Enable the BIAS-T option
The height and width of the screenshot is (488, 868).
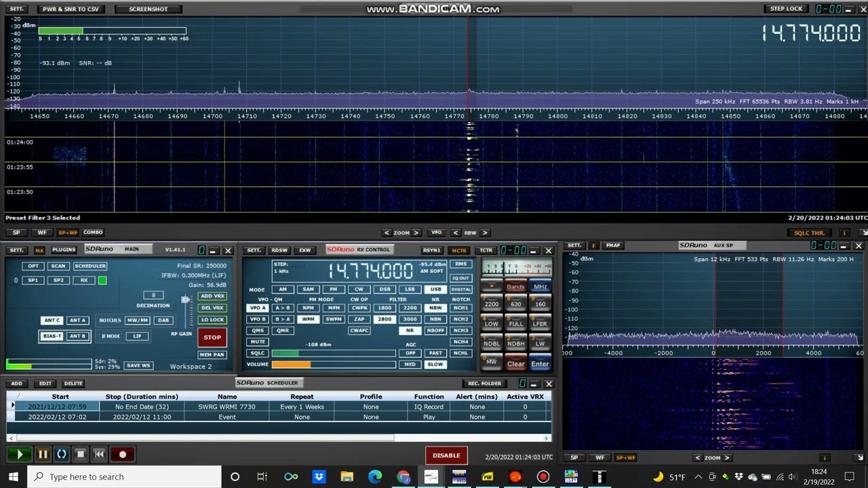(x=52, y=336)
